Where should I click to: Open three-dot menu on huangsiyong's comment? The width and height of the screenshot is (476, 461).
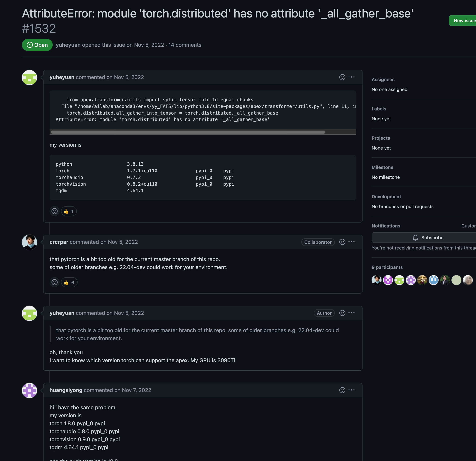coord(351,390)
